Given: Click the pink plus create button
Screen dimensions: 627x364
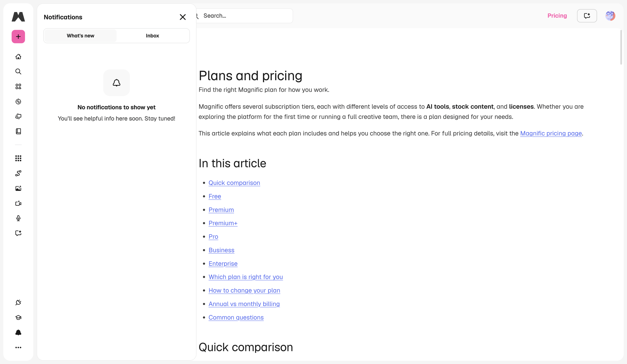Looking at the screenshot, I should point(18,37).
